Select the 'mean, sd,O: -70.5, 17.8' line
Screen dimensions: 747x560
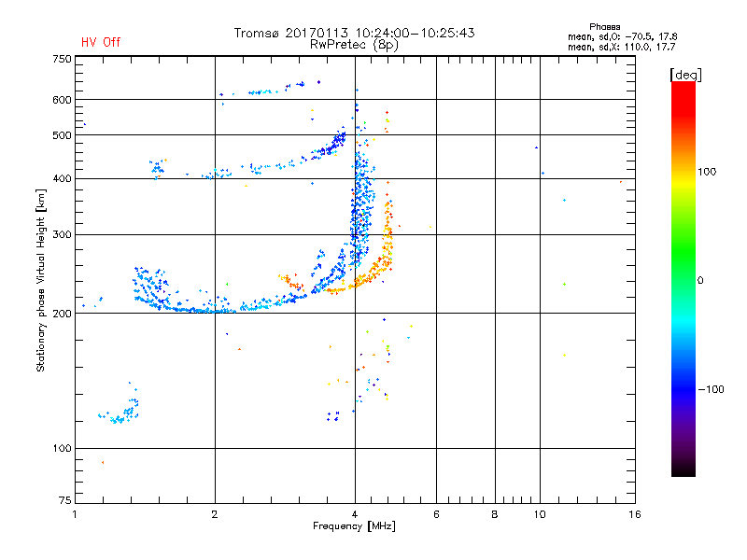[622, 36]
